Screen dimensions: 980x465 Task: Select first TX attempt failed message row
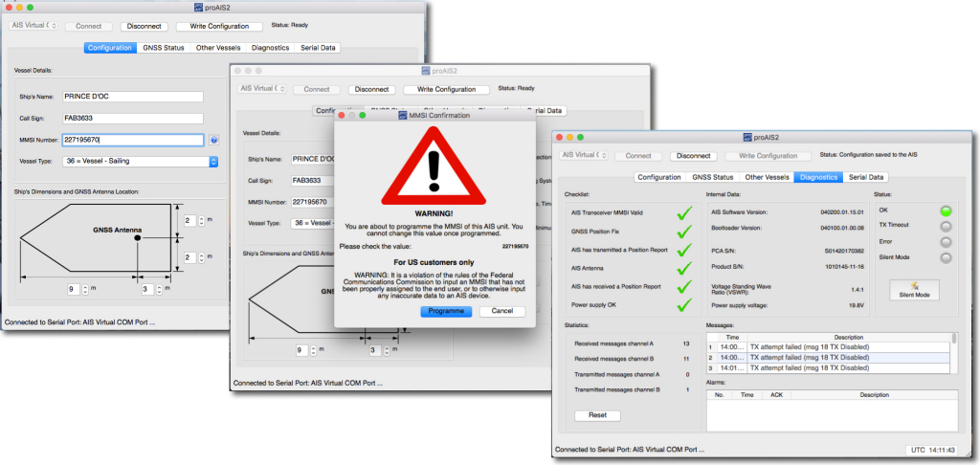point(828,347)
